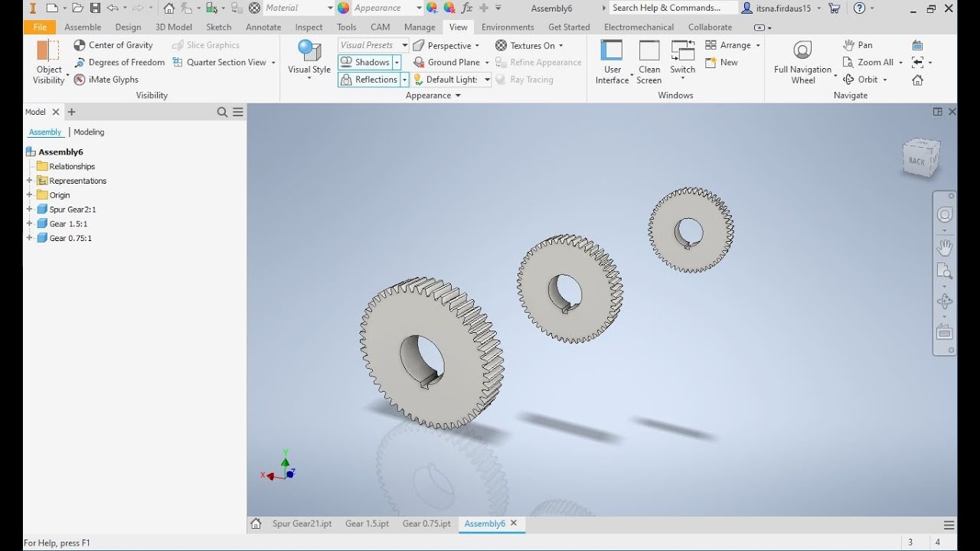The image size is (980, 551).
Task: Click the Pan hand icon on navigation bar
Action: 945,247
